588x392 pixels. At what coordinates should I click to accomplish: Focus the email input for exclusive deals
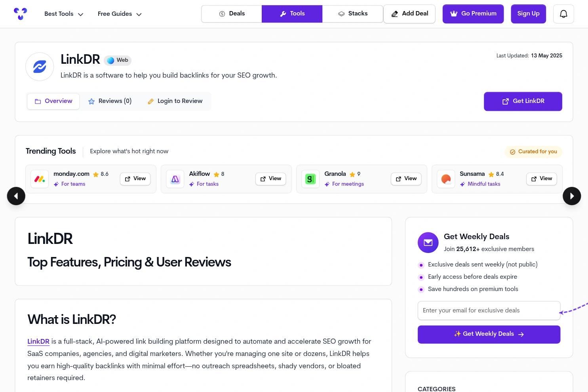tap(489, 310)
